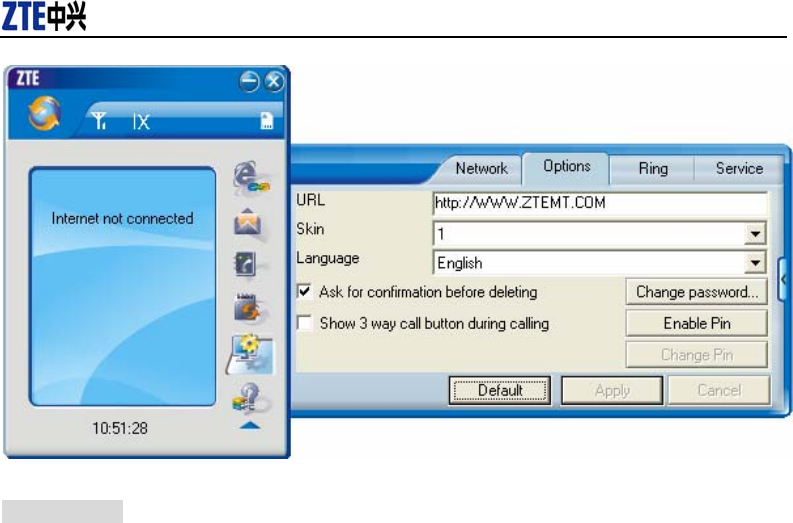This screenshot has width=793, height=523.
Task: Click the ZTE logo in title bar
Action: tap(27, 78)
